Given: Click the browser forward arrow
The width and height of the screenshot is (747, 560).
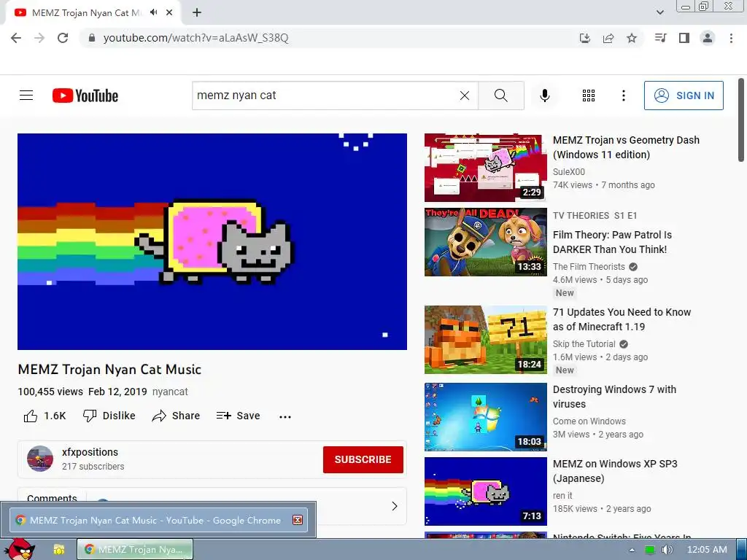Looking at the screenshot, I should tap(39, 38).
